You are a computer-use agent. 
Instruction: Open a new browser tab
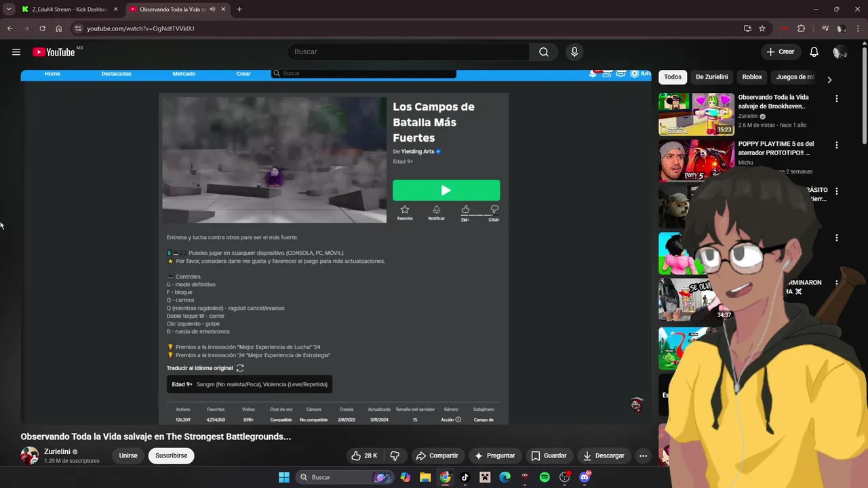click(x=239, y=9)
